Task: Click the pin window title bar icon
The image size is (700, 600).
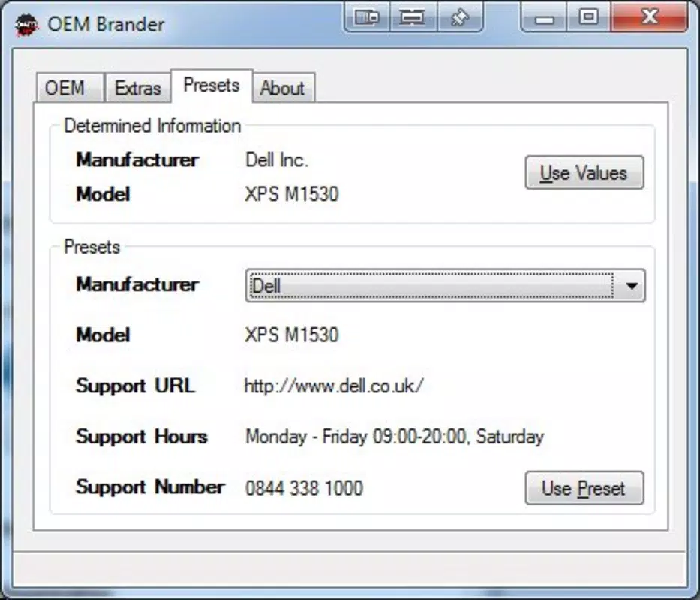Action: point(460,17)
